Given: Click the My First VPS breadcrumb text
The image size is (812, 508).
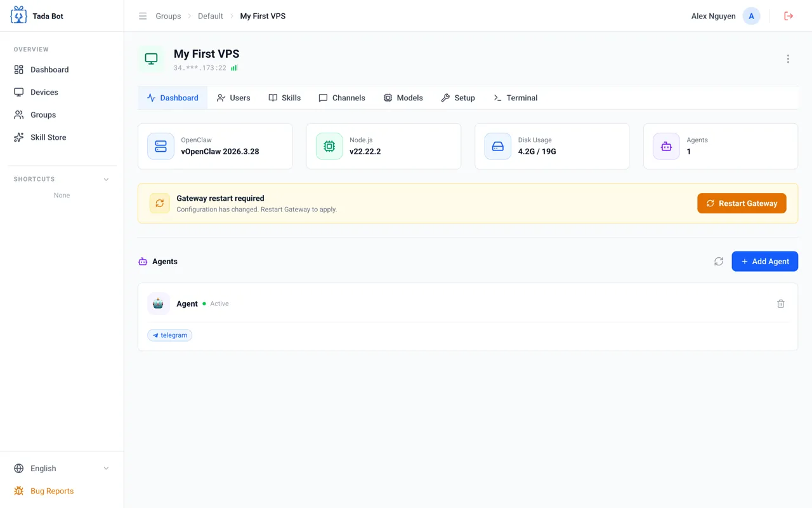Looking at the screenshot, I should [263, 16].
